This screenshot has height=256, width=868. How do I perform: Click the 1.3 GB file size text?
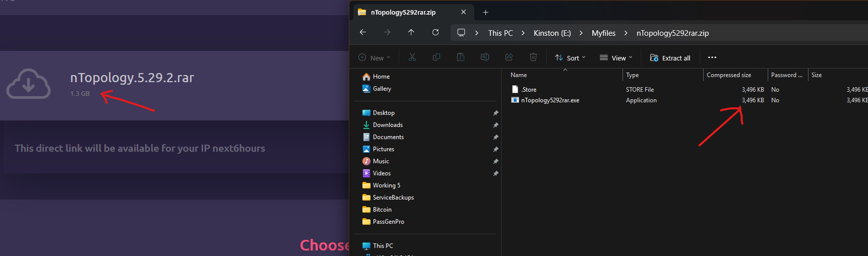point(80,94)
